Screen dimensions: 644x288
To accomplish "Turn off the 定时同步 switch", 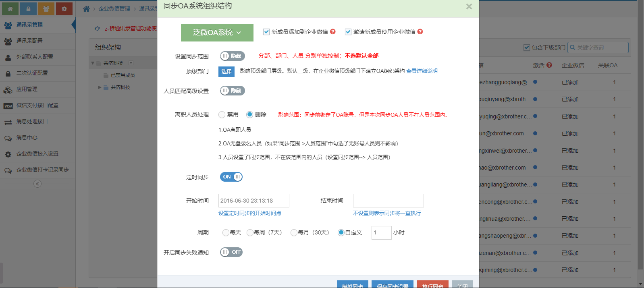I will [x=231, y=177].
